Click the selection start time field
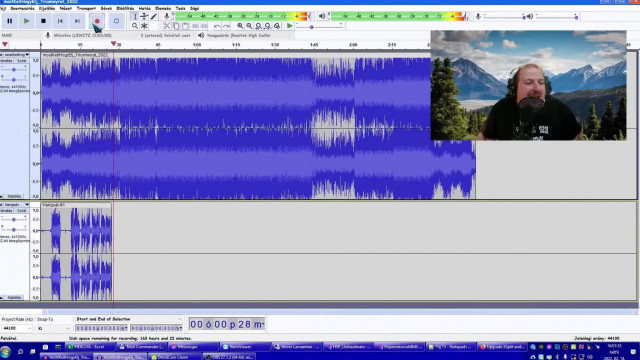The image size is (640, 360). click(x=101, y=328)
